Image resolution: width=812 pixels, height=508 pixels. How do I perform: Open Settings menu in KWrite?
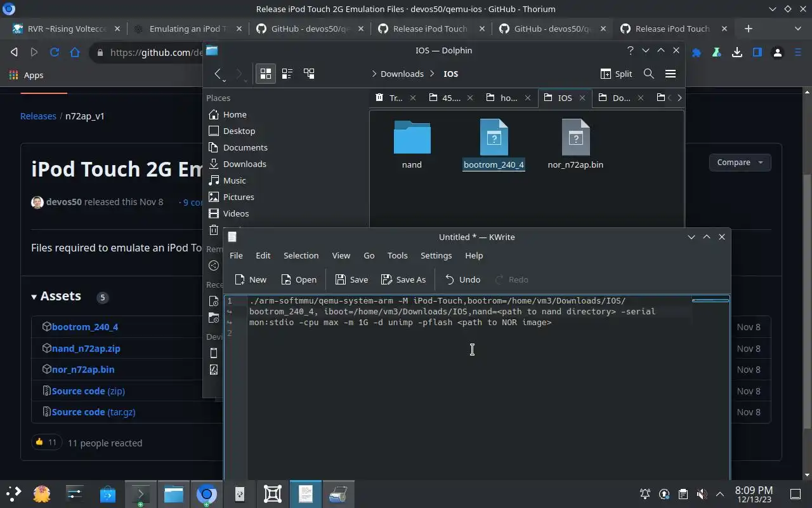[x=436, y=255]
